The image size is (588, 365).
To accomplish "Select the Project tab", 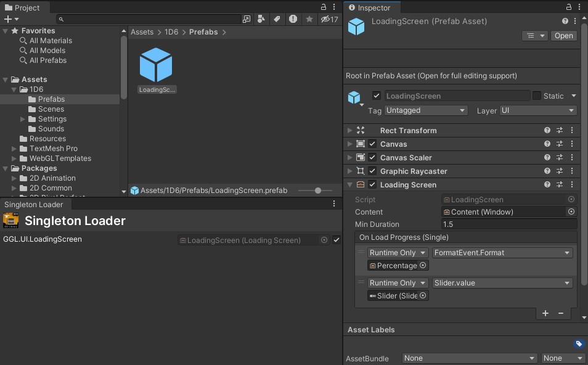I will (22, 7).
